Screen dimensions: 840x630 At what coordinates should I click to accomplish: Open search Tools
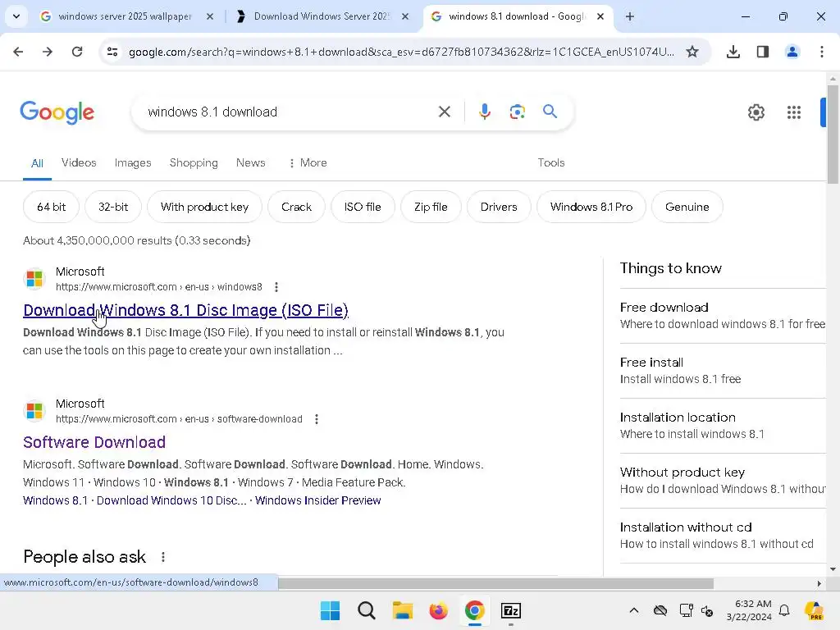[551, 162]
